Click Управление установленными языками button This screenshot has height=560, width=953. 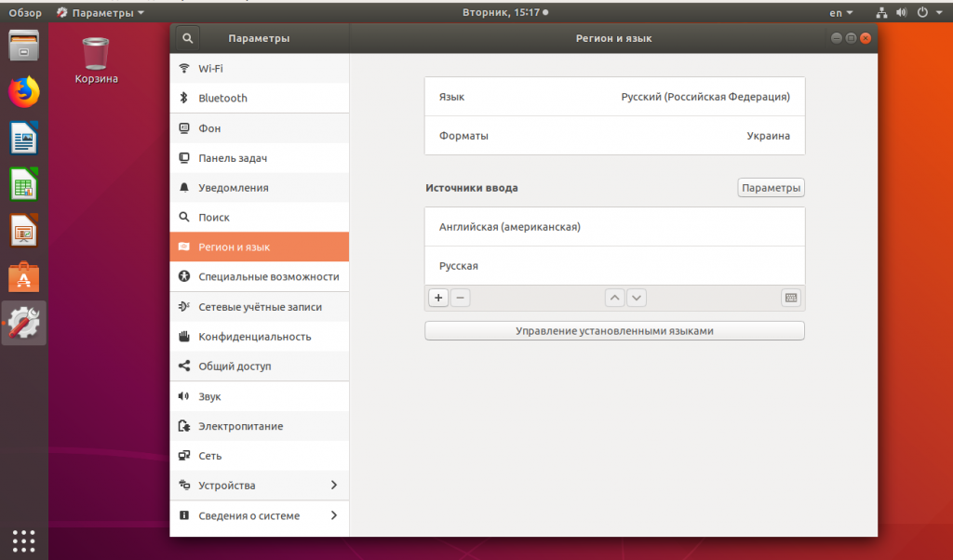point(614,331)
